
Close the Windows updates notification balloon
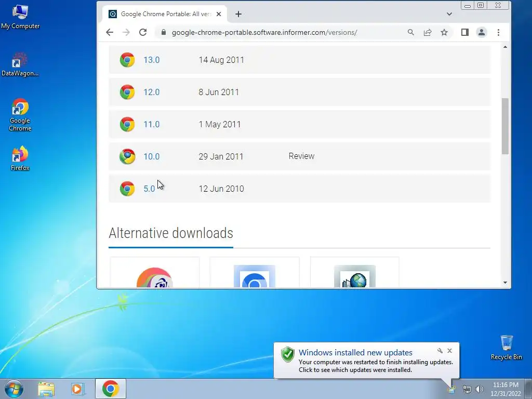click(x=449, y=351)
